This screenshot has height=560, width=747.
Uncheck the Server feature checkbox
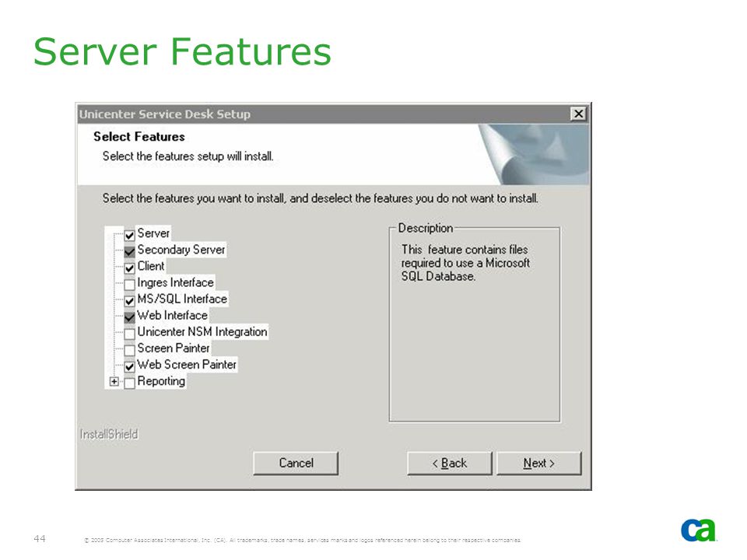130,235
